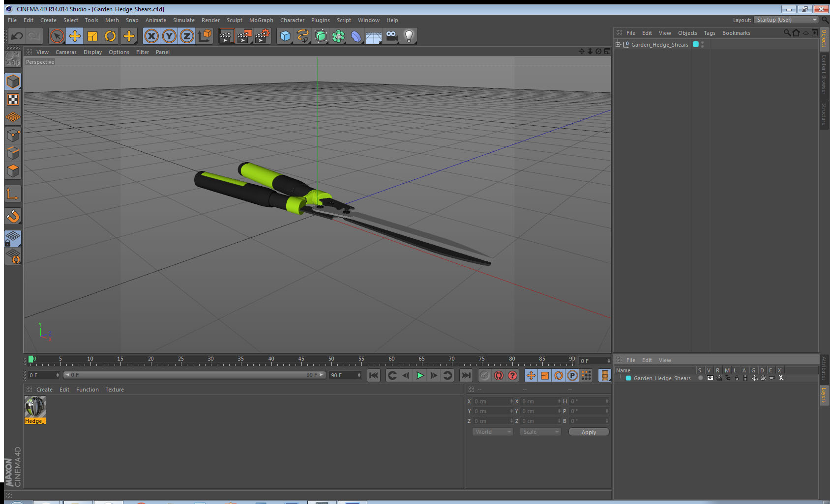Open the Layers side tab

point(824,394)
